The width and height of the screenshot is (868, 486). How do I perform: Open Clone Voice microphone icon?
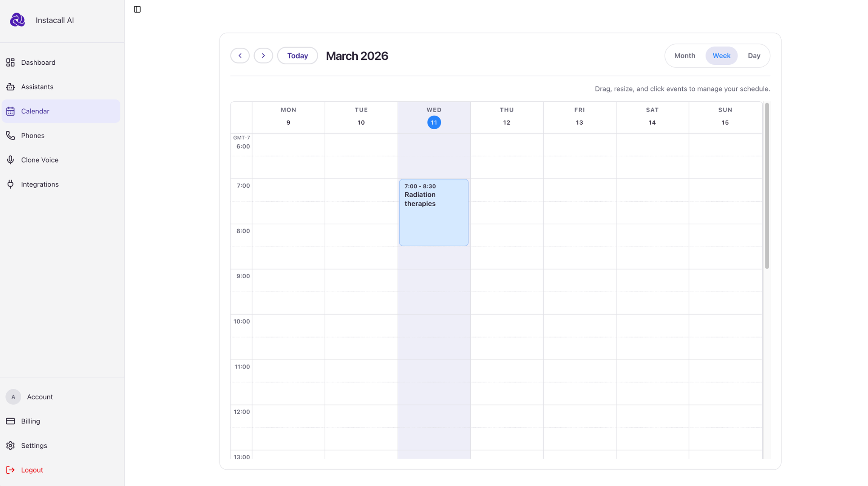click(x=10, y=160)
